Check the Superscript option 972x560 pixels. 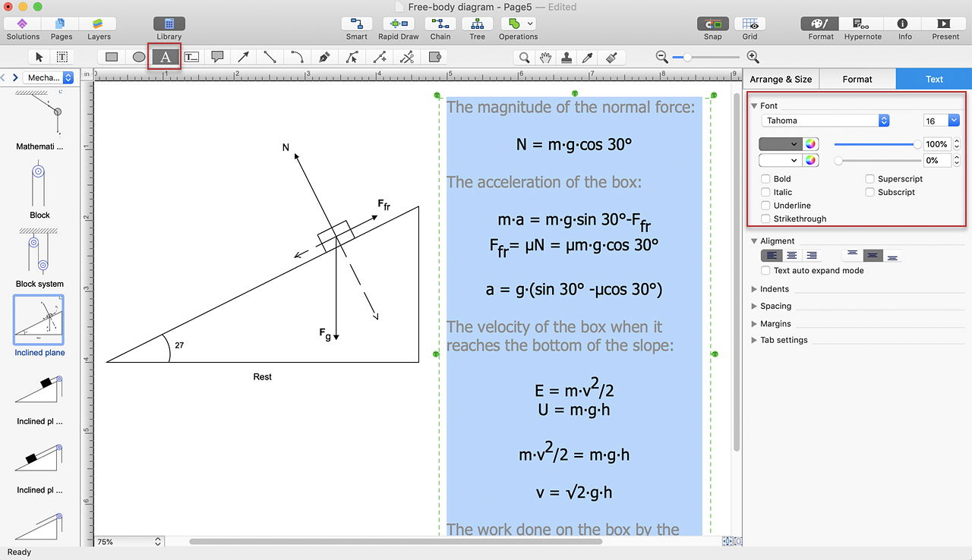pyautogui.click(x=870, y=179)
